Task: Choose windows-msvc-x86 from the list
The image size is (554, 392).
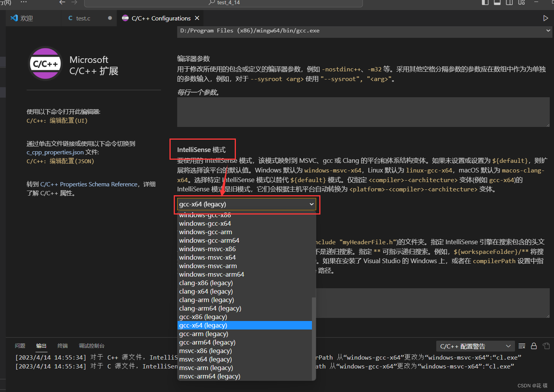Action: 244,249
